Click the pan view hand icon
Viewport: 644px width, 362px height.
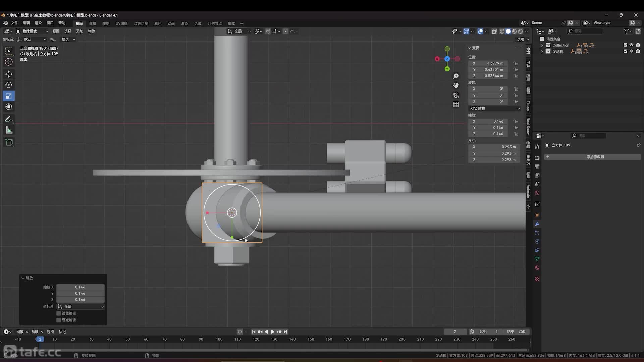(x=456, y=86)
